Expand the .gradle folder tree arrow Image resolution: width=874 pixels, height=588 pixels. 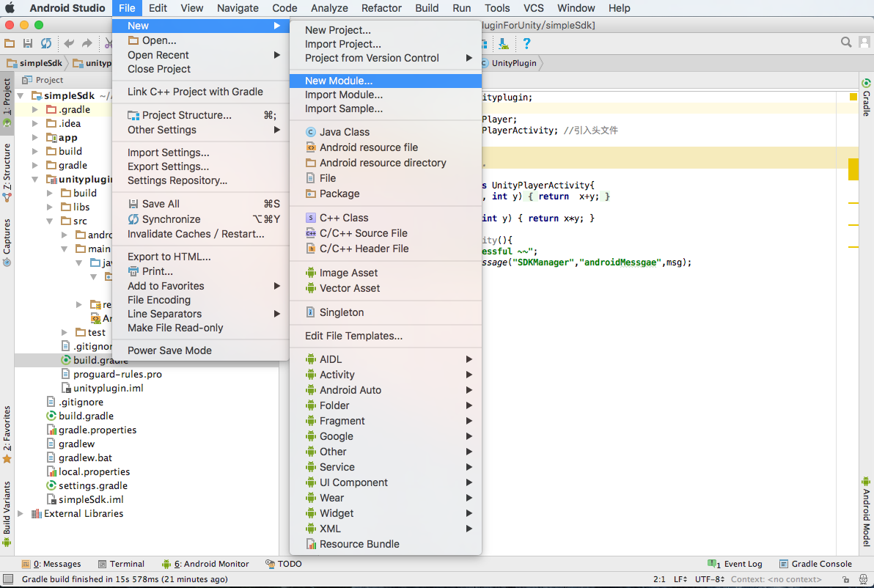point(35,110)
